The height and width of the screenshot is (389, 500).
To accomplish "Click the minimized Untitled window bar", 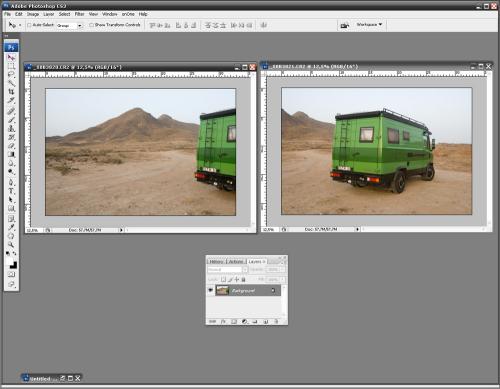I will 51,378.
